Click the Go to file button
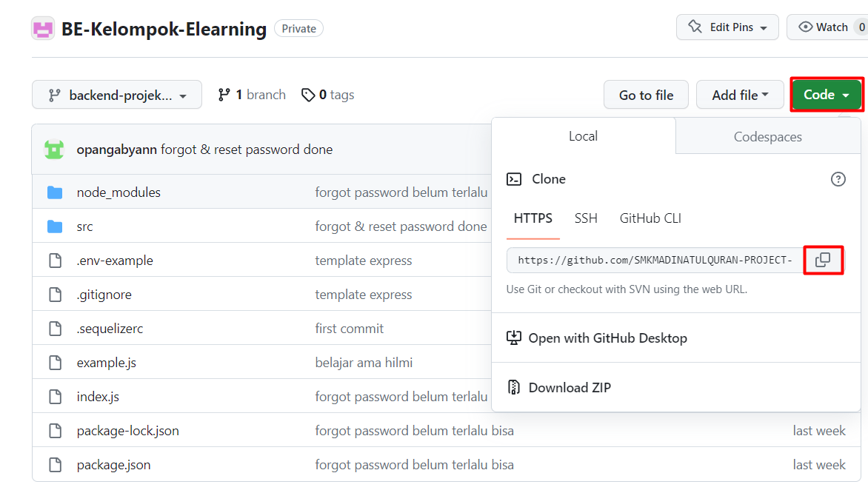The width and height of the screenshot is (868, 490). tap(646, 95)
